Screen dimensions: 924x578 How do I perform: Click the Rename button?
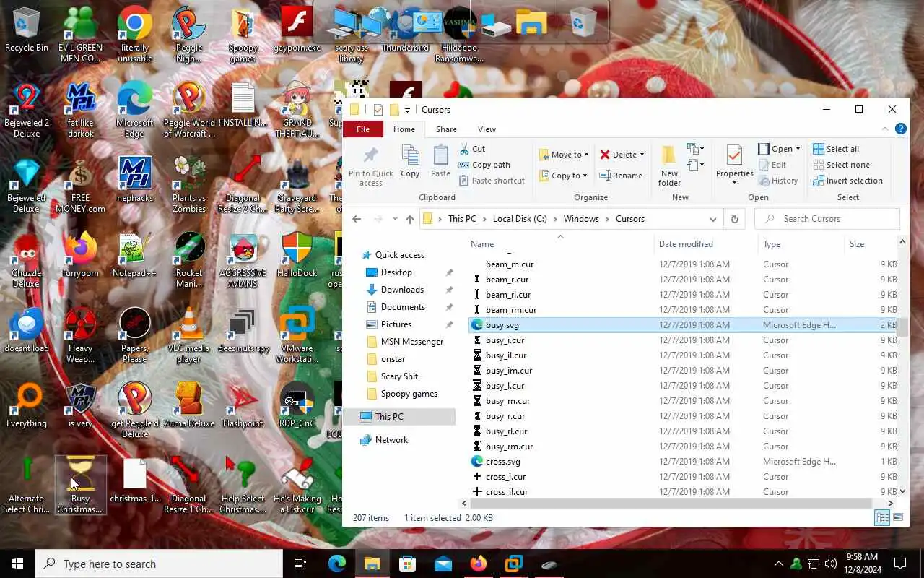(621, 176)
